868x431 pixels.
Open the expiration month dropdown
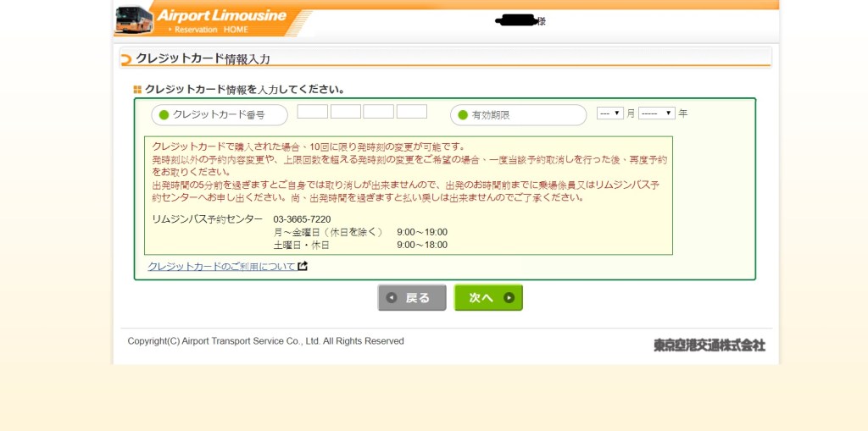point(609,113)
